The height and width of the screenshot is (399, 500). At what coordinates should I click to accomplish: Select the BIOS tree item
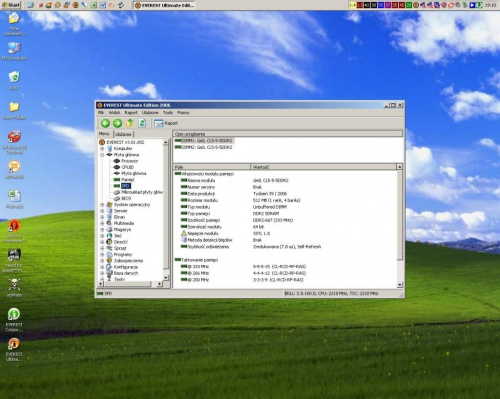[x=126, y=199]
